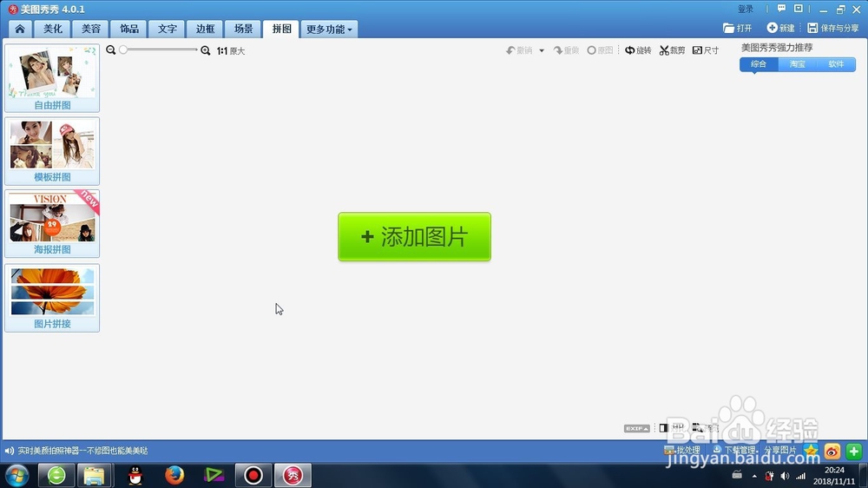The height and width of the screenshot is (488, 868).
Task: Select the 拼图 tab
Action: tap(281, 29)
